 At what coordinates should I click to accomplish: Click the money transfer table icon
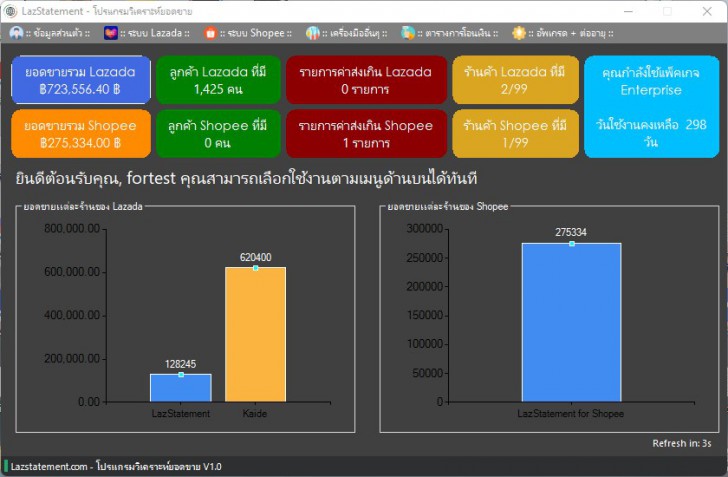(408, 33)
